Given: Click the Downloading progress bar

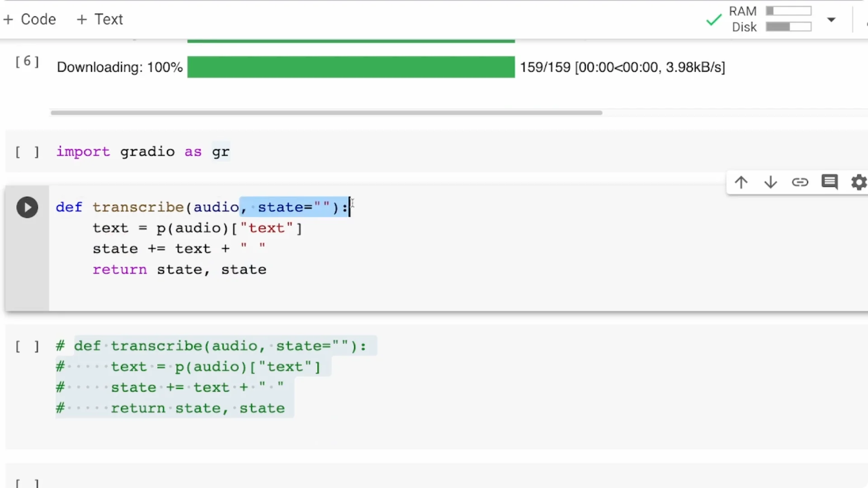Looking at the screenshot, I should coord(350,67).
